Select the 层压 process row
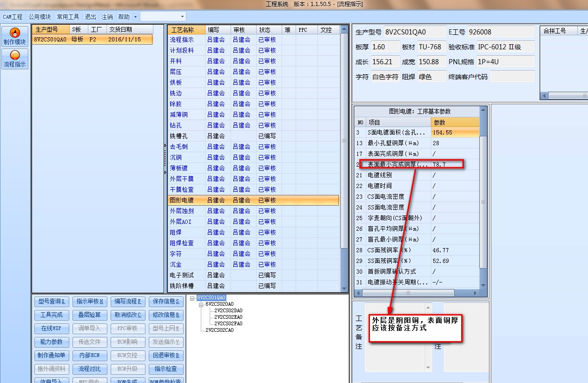Image resolution: width=588 pixels, height=383 pixels. tap(254, 72)
